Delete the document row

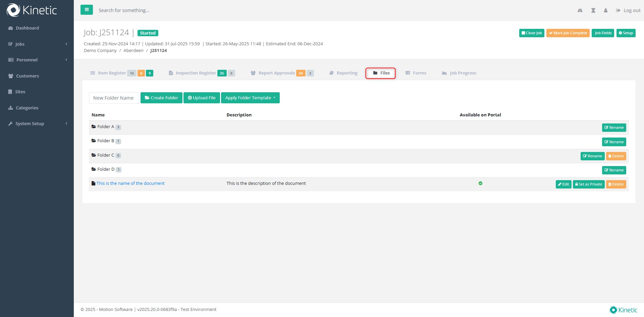point(616,184)
